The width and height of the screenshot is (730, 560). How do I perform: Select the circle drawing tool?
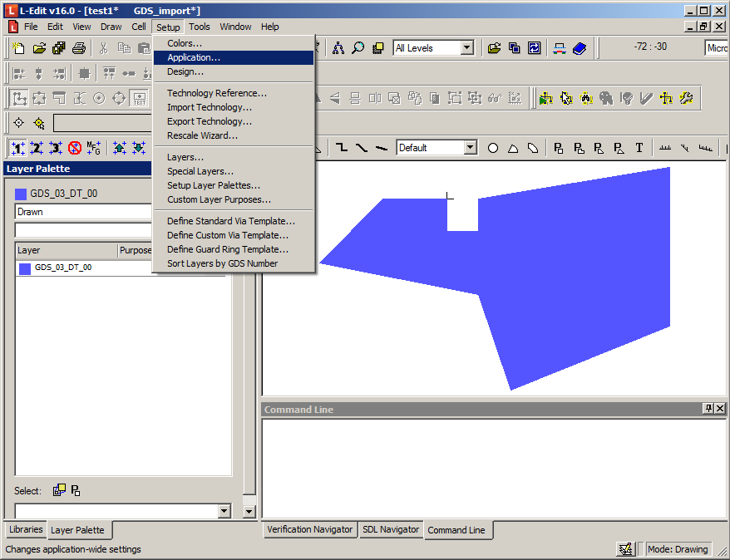[493, 148]
